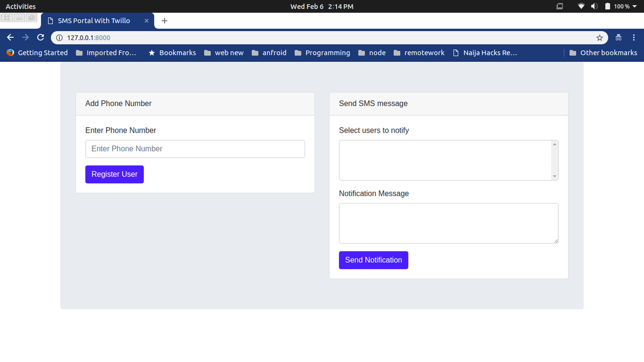Minimize the browser window
This screenshot has width=644, height=362.
(x=19, y=18)
